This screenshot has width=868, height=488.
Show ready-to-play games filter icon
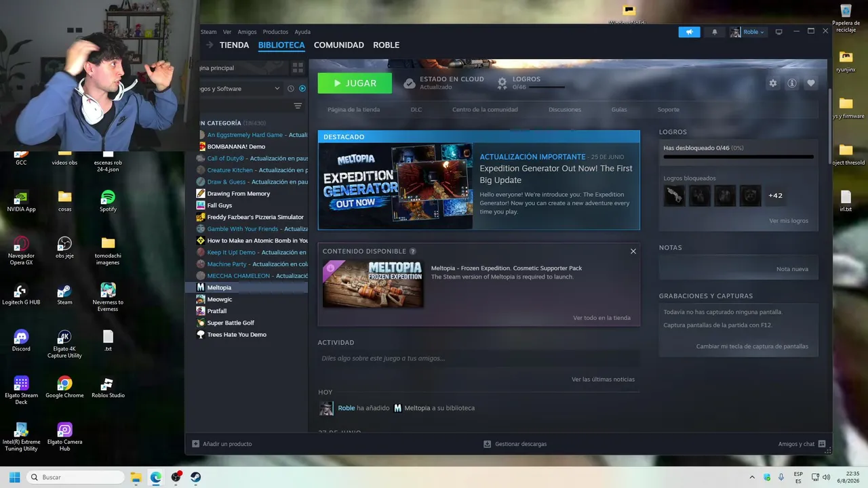(x=302, y=89)
